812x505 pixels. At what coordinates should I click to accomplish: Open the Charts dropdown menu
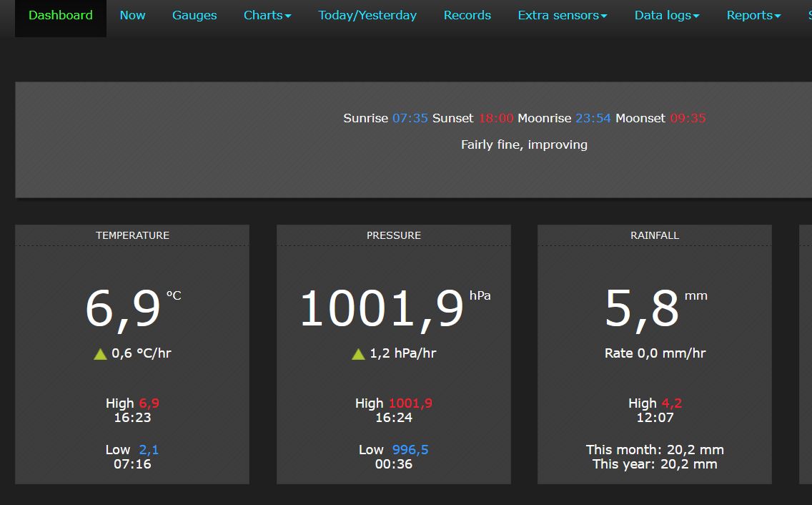(267, 15)
